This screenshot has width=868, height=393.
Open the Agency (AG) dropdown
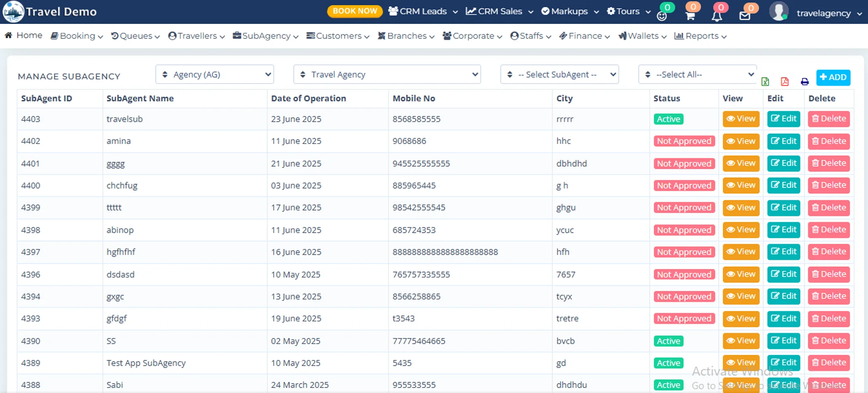[215, 74]
